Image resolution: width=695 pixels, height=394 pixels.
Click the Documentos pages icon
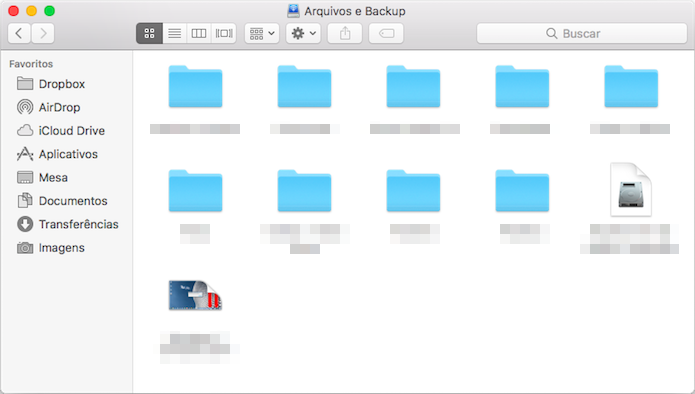25,200
